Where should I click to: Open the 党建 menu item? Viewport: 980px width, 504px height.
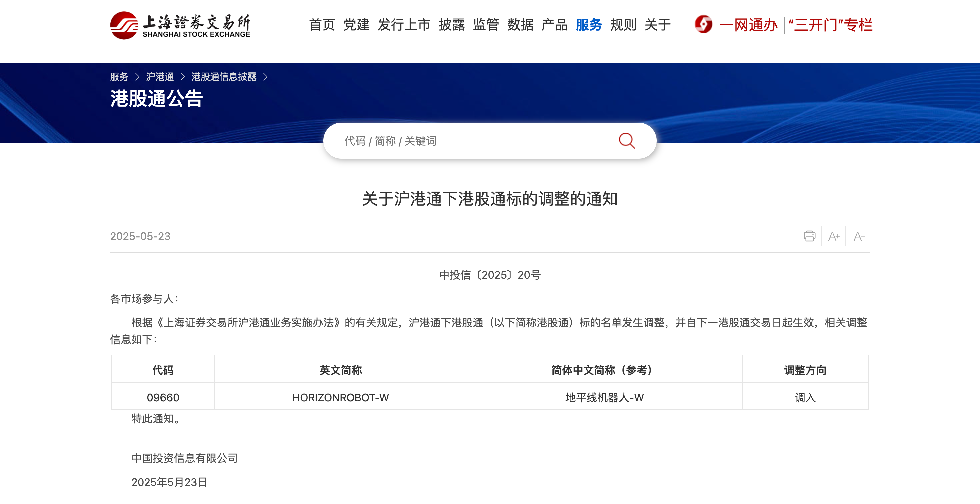[356, 25]
